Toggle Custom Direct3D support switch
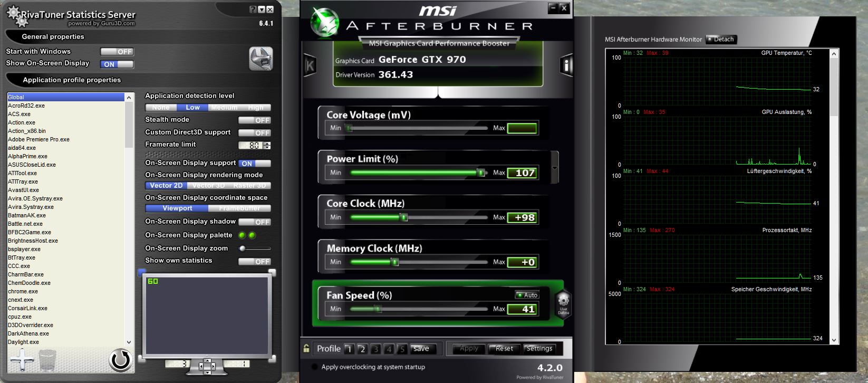This screenshot has height=383, width=868. (255, 133)
